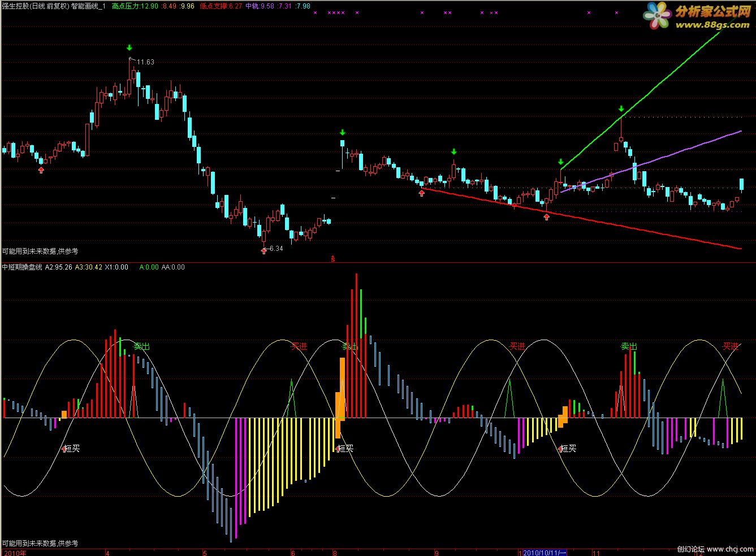Screen dimensions: 756x556
Task: Click the red :8.49 value in header
Action: pyautogui.click(x=169, y=6)
